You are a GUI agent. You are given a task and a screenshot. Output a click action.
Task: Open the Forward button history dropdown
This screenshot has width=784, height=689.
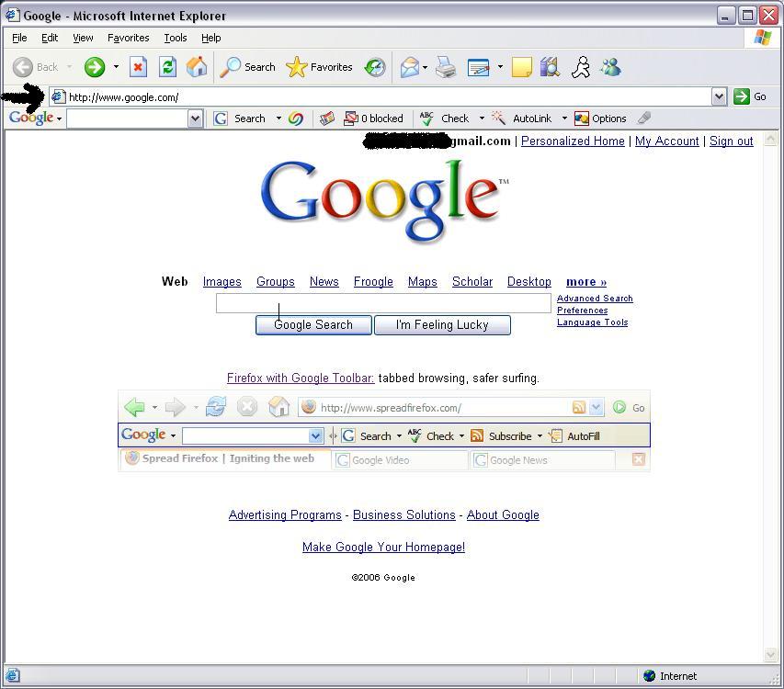(116, 66)
